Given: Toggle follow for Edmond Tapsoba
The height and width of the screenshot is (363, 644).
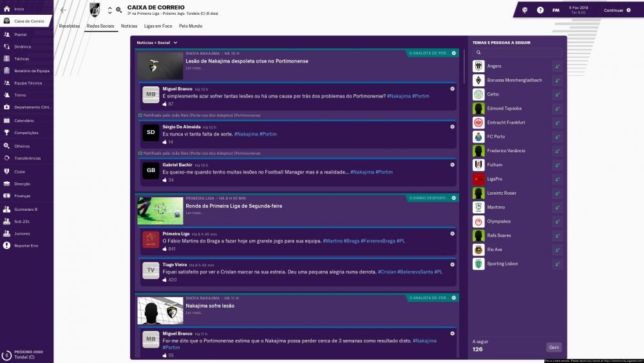Looking at the screenshot, I should (557, 108).
